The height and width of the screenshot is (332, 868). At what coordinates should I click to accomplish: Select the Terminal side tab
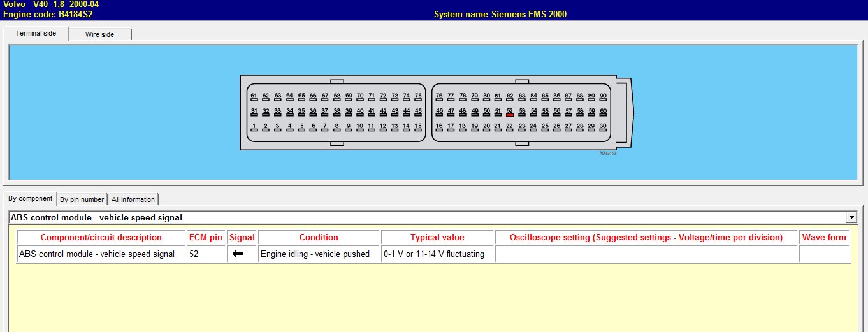(36, 33)
